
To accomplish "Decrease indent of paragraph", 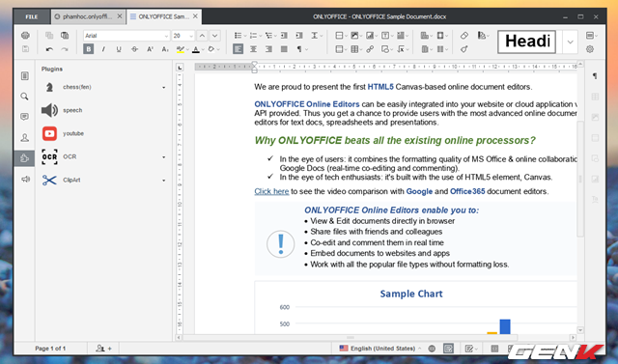I will click(x=284, y=36).
